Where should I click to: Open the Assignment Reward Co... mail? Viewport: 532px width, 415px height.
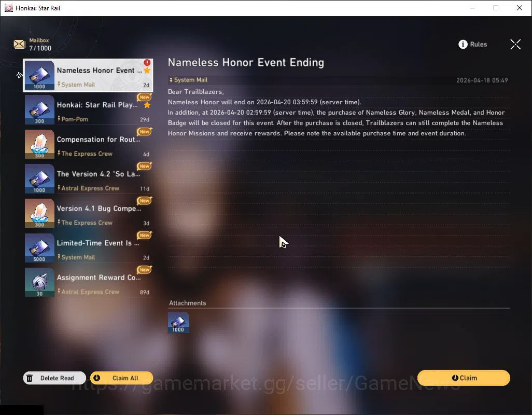point(88,283)
